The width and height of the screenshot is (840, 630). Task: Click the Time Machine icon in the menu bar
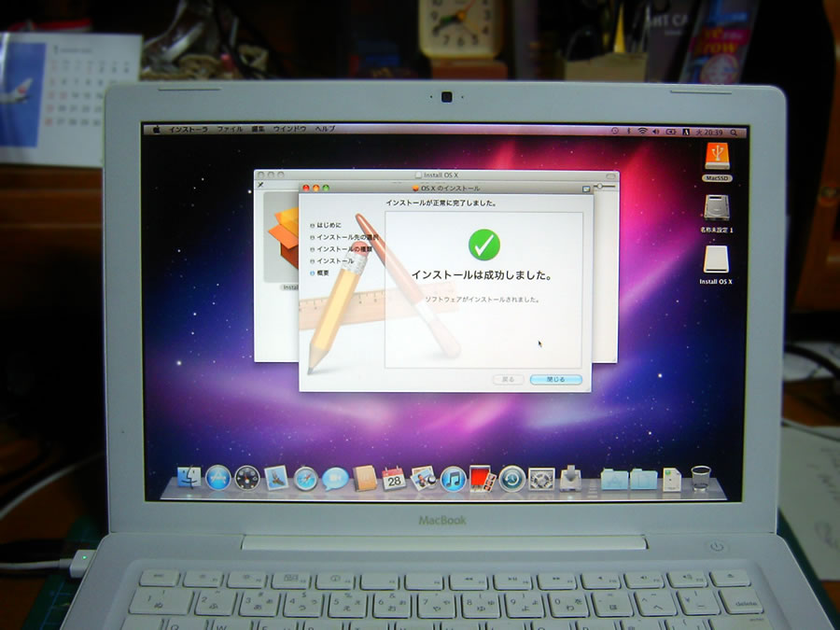[x=615, y=132]
